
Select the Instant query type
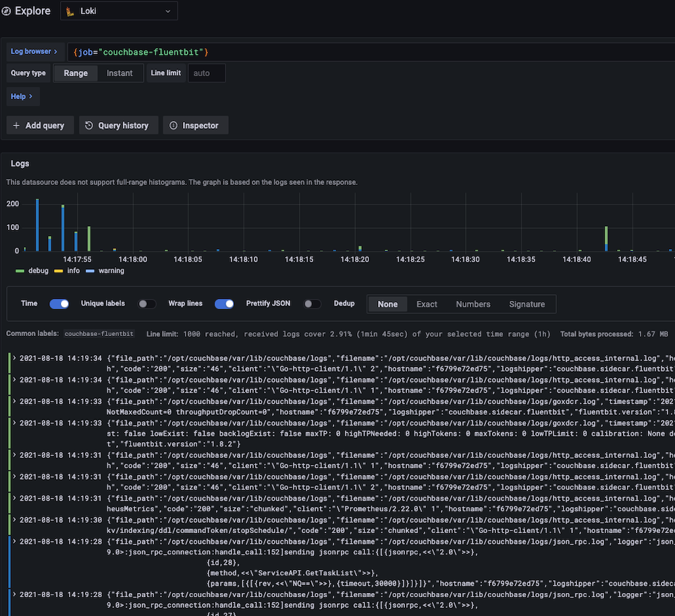click(119, 73)
